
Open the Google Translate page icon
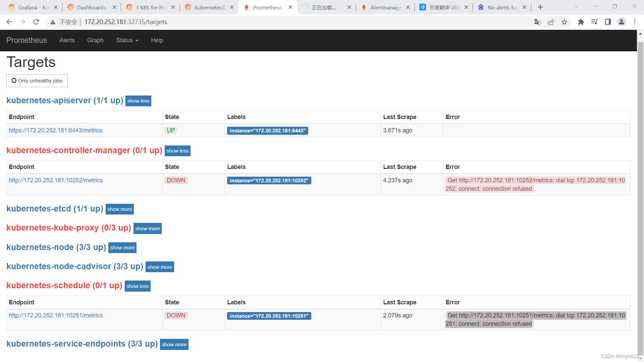coord(537,22)
